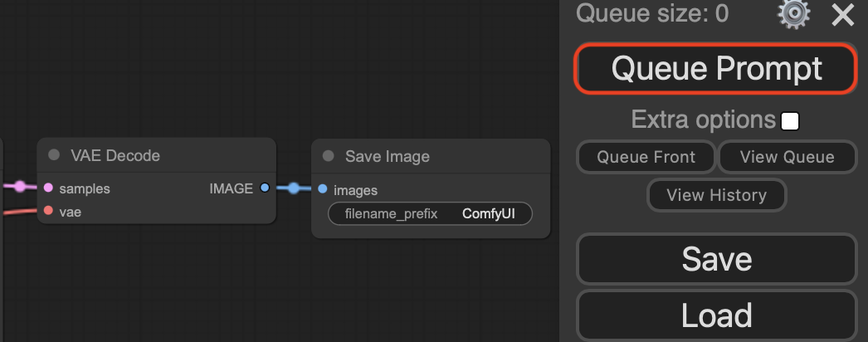Close the queue menu panel
868x342 pixels.
pyautogui.click(x=843, y=14)
